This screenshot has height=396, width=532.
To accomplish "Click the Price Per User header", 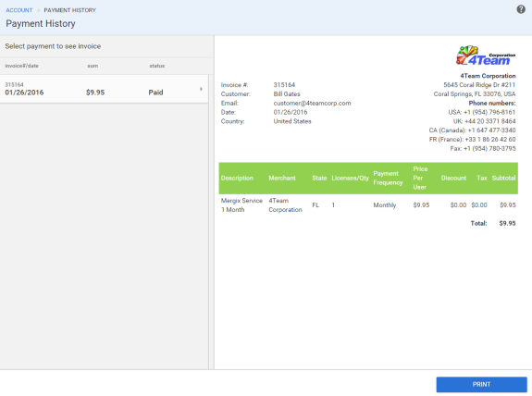I will (420, 179).
